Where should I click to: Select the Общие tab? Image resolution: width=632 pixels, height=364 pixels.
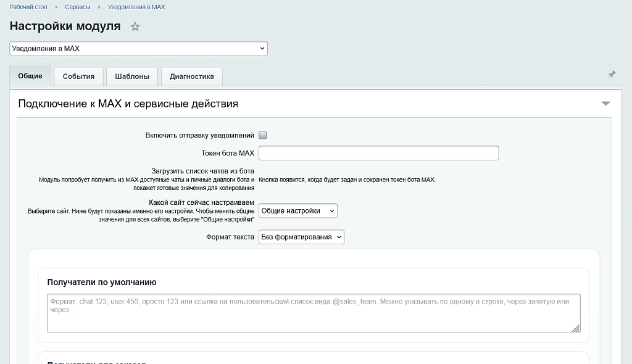[30, 76]
